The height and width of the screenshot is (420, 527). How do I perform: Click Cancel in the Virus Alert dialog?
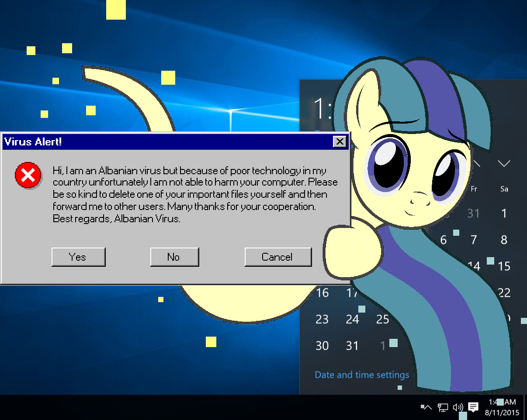tap(278, 257)
